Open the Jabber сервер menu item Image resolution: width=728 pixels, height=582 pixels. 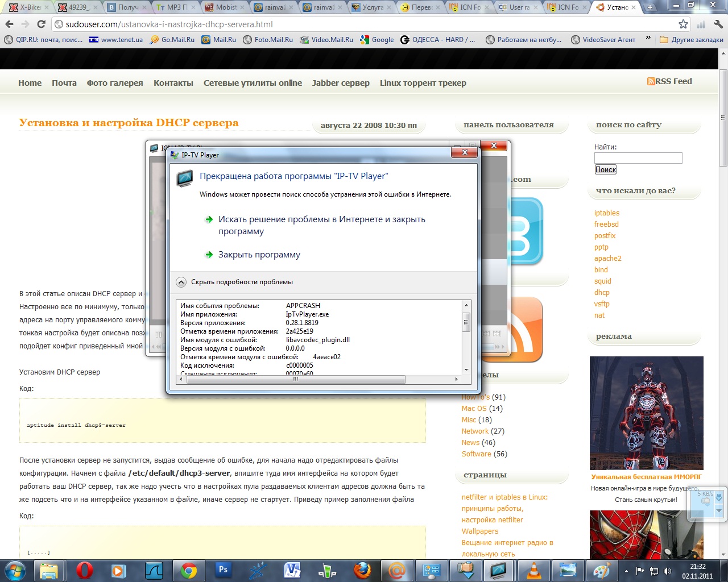pyautogui.click(x=341, y=83)
